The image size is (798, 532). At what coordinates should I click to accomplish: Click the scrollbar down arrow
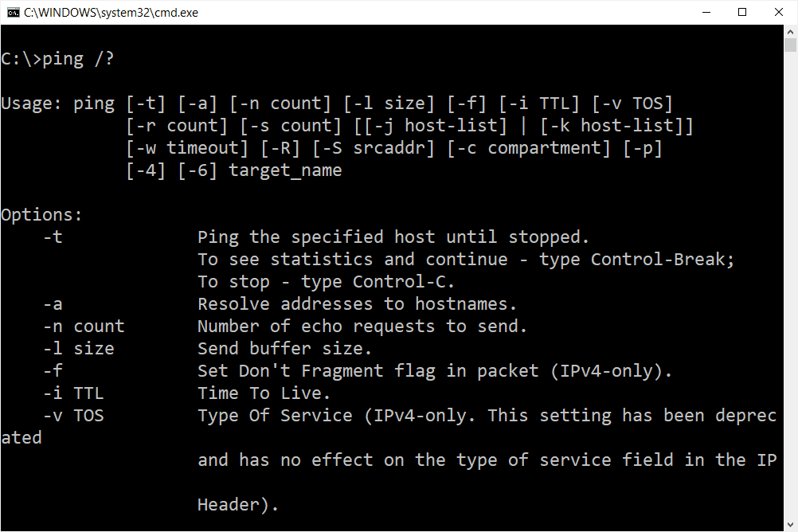pyautogui.click(x=792, y=523)
